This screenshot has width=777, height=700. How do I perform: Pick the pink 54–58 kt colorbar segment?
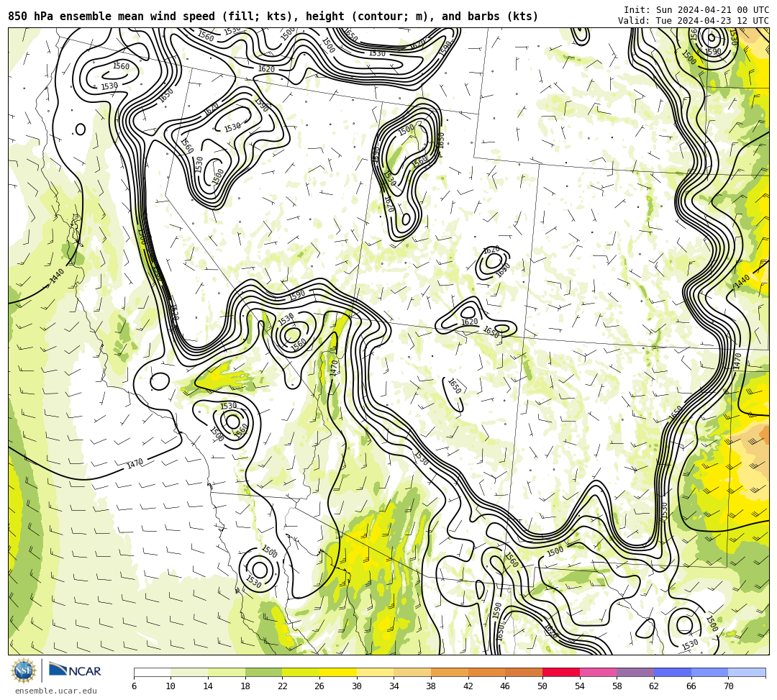point(598,672)
